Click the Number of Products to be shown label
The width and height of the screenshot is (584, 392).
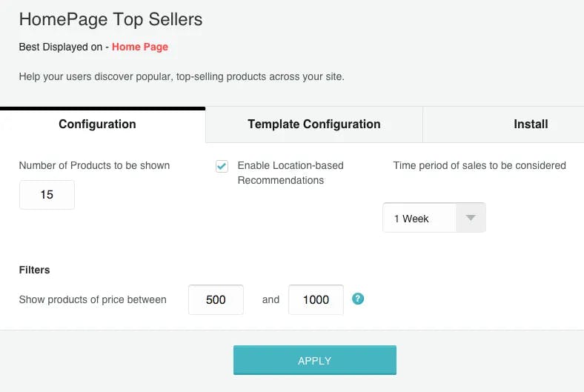click(94, 166)
